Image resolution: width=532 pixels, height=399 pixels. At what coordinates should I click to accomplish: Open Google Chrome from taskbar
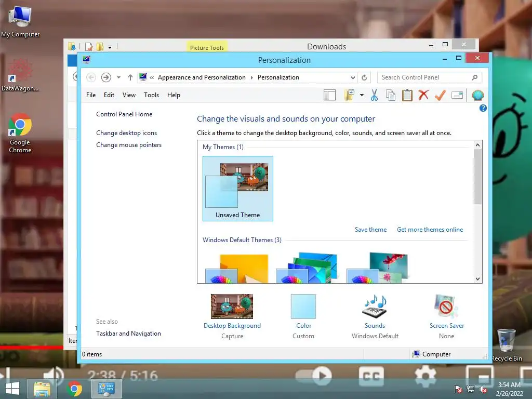[75, 389]
